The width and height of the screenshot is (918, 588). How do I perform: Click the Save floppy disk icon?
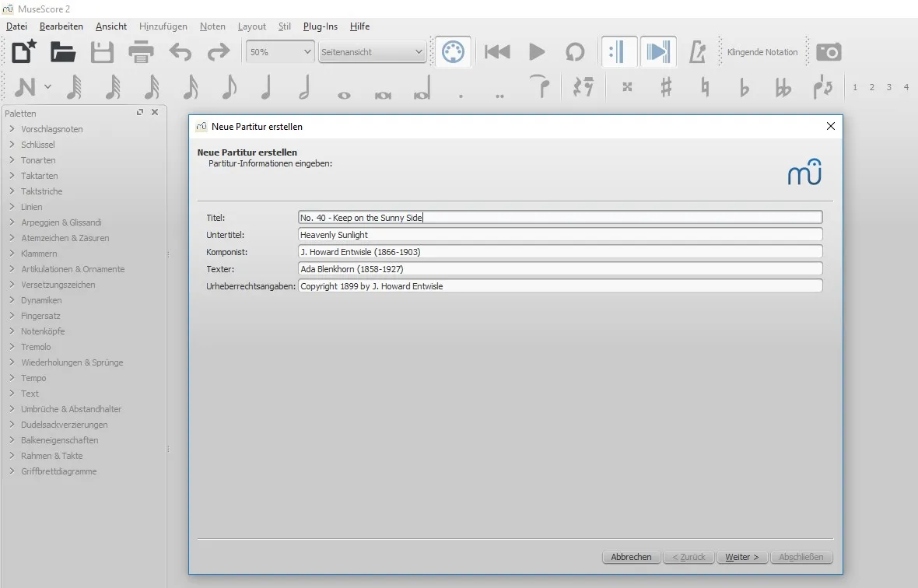coord(102,52)
